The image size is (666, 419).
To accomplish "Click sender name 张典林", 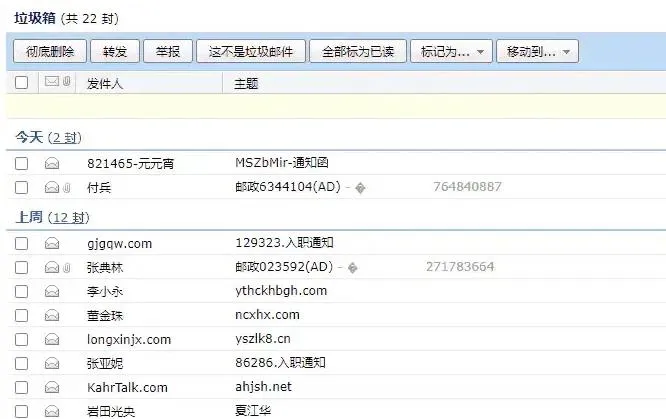I will pyautogui.click(x=105, y=268).
